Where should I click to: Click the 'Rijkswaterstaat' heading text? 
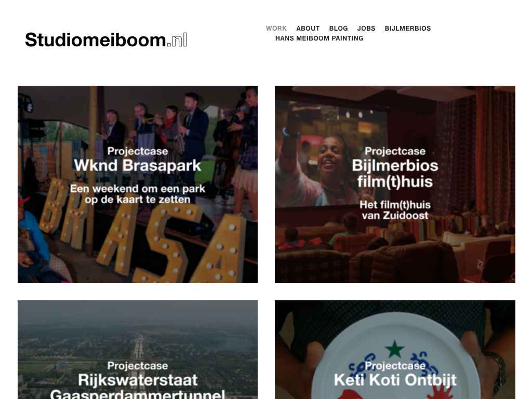pyautogui.click(x=138, y=380)
